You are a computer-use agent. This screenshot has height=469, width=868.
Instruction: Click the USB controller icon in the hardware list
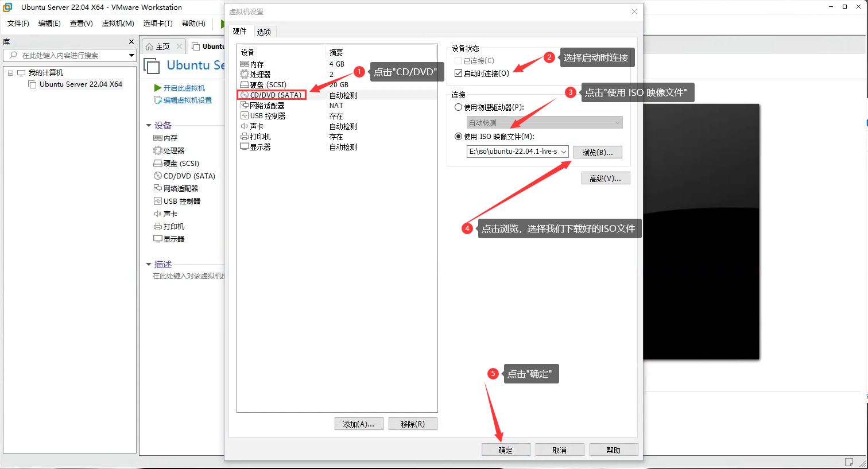pyautogui.click(x=245, y=116)
